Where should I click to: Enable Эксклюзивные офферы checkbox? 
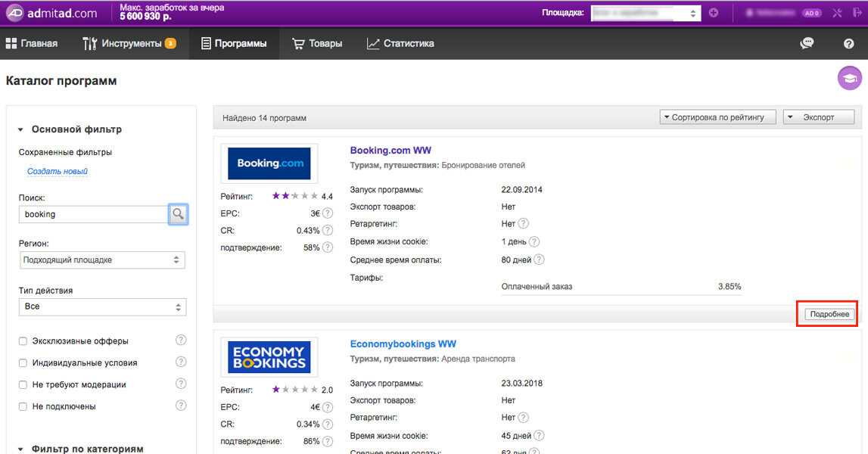pos(23,341)
